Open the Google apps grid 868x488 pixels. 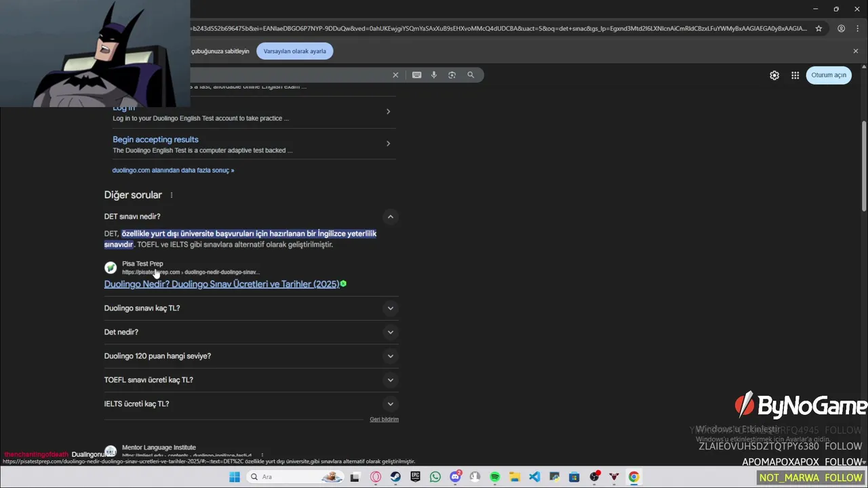(x=795, y=75)
